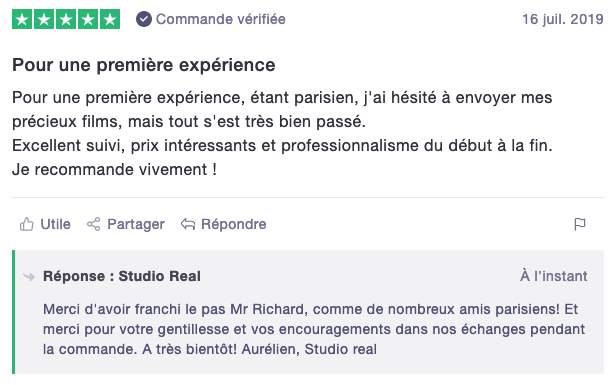This screenshot has height=385, width=613.
Task: Click the second green rating star
Action: [44, 19]
